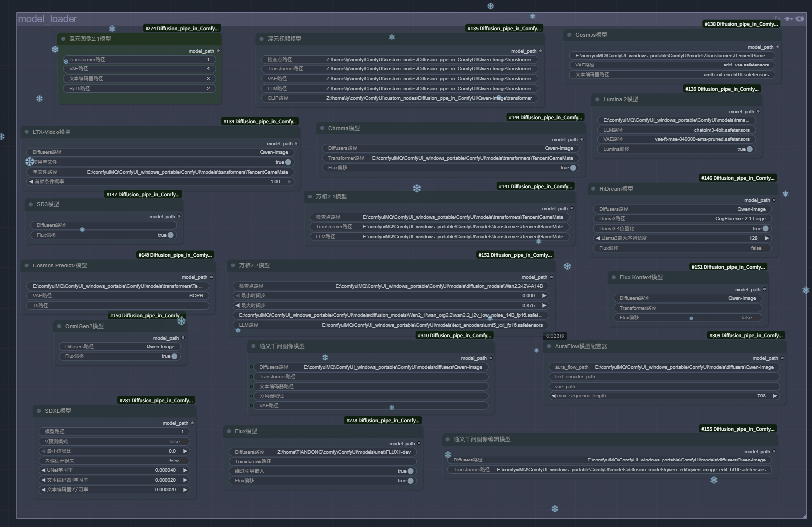Screen dimensions: 812x527
Task: Click the Diffusers路径 input port on 通义千问图像模型
Action: 251,367
